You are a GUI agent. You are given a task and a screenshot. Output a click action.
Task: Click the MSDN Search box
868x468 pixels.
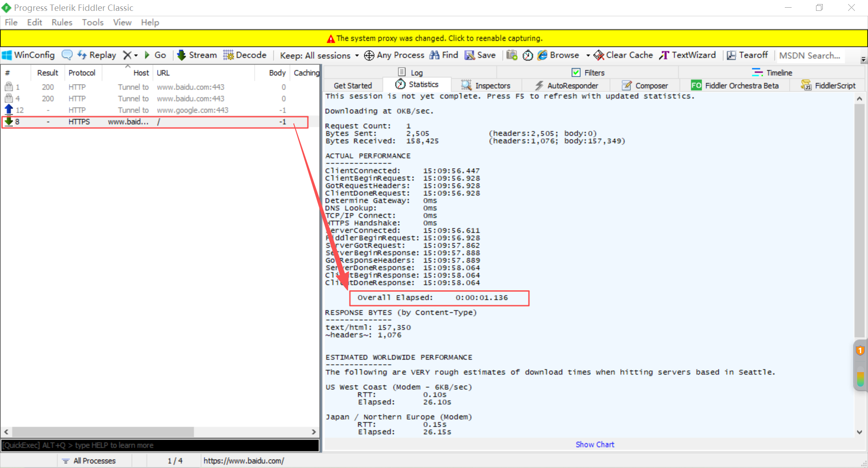(810, 55)
